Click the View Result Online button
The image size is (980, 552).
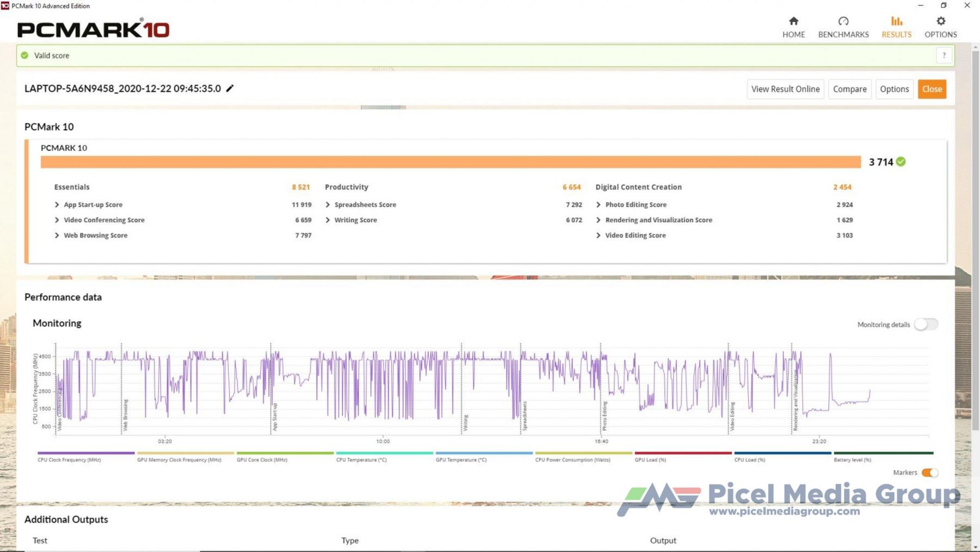coord(785,89)
